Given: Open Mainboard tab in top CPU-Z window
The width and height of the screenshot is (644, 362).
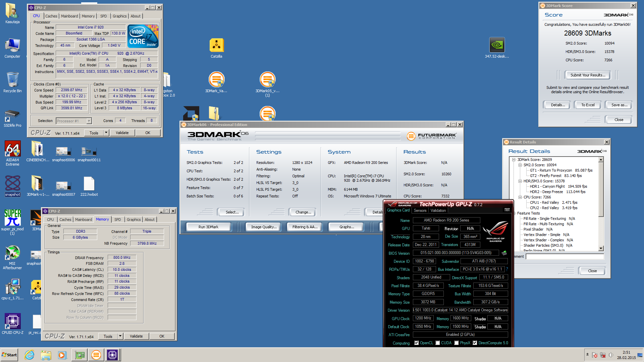Looking at the screenshot, I should click(69, 16).
